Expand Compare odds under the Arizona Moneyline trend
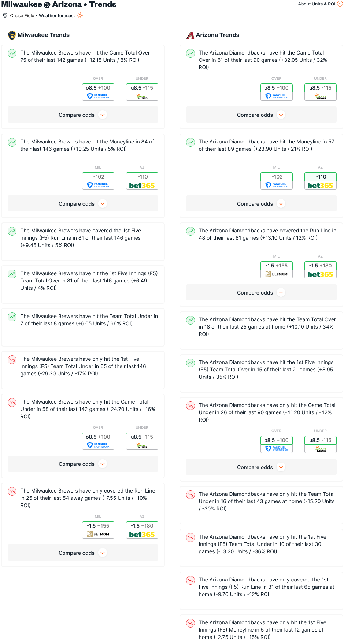The height and width of the screenshot is (644, 344). pyautogui.click(x=261, y=204)
